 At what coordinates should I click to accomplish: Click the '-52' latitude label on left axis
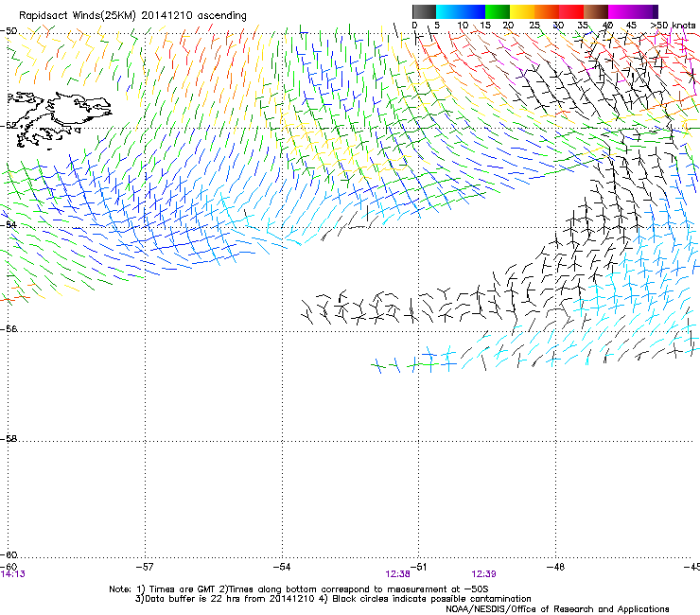(x=9, y=126)
